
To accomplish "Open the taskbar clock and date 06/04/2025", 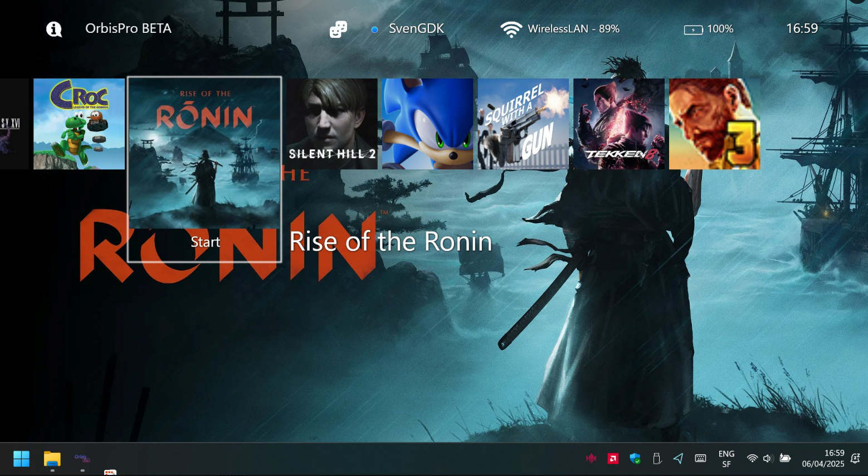I will pyautogui.click(x=823, y=459).
